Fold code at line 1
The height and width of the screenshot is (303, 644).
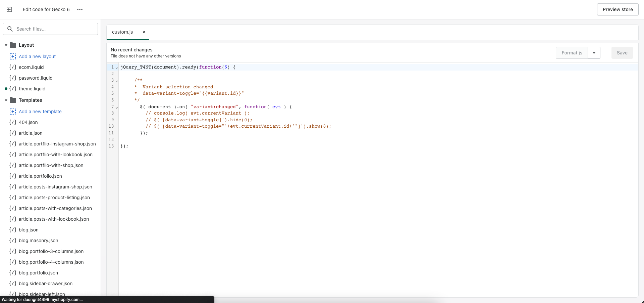pyautogui.click(x=117, y=68)
